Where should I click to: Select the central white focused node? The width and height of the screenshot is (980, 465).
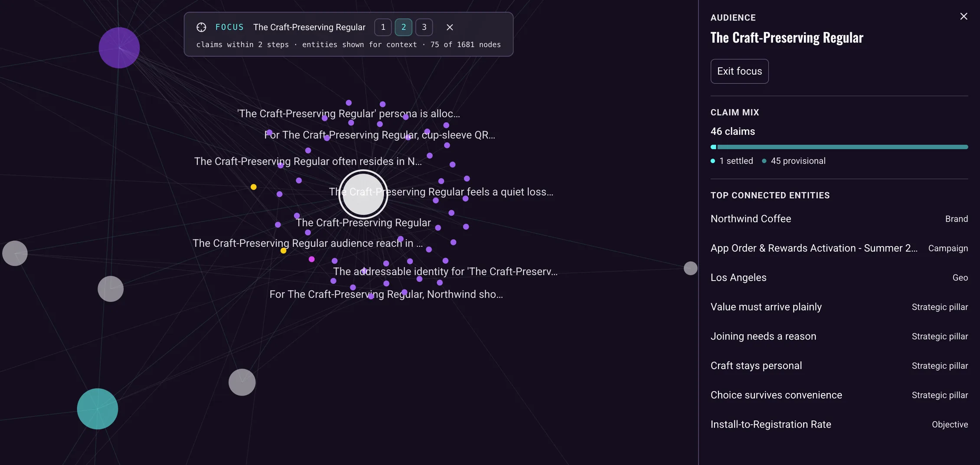click(x=363, y=194)
